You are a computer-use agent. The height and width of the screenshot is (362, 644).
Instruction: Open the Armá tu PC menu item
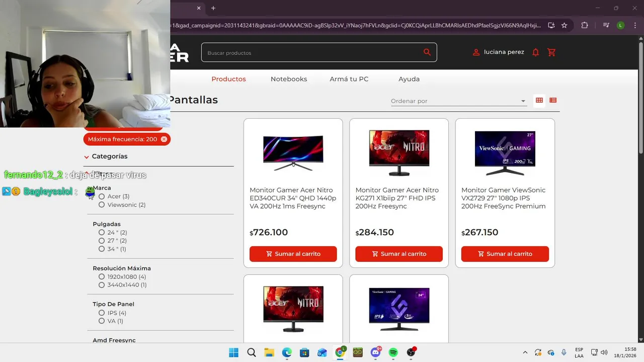(x=349, y=79)
